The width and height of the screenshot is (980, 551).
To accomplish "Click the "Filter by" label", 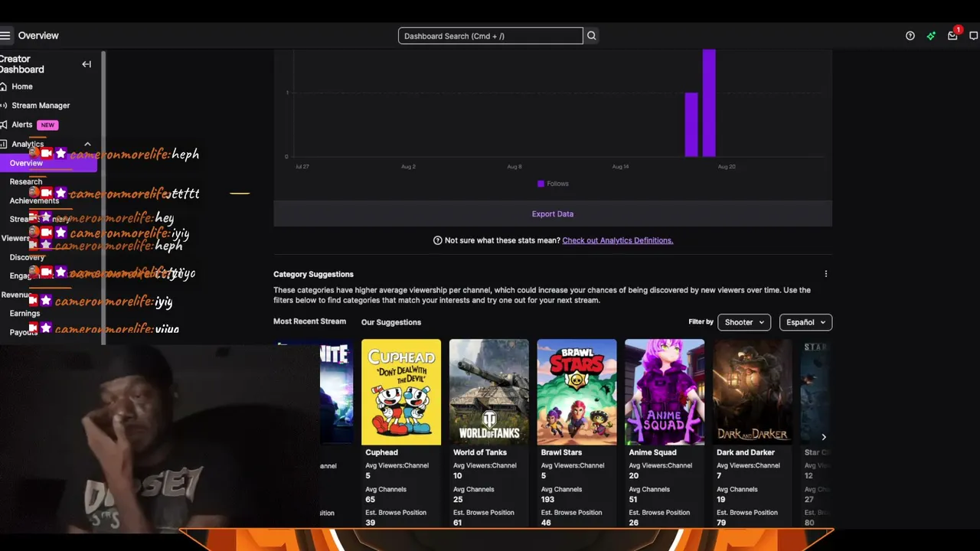I will (701, 322).
